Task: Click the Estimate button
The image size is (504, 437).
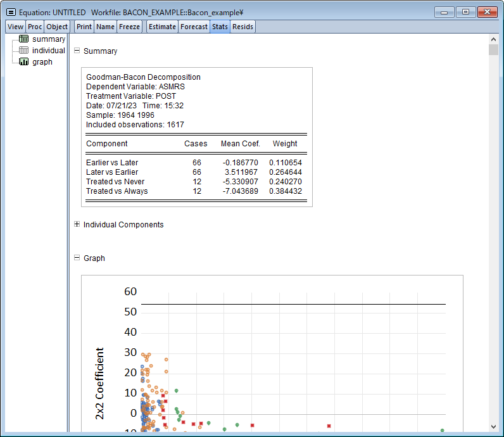Action: click(162, 27)
